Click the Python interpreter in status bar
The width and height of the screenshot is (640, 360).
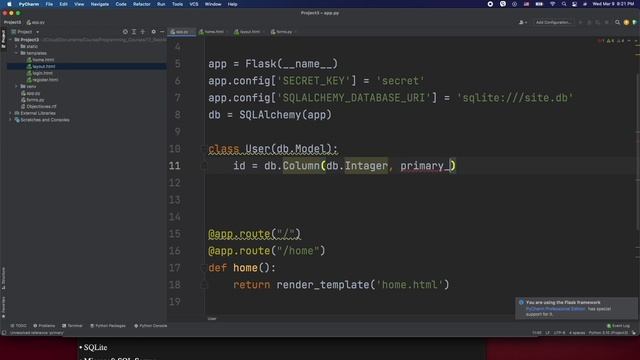(608, 333)
